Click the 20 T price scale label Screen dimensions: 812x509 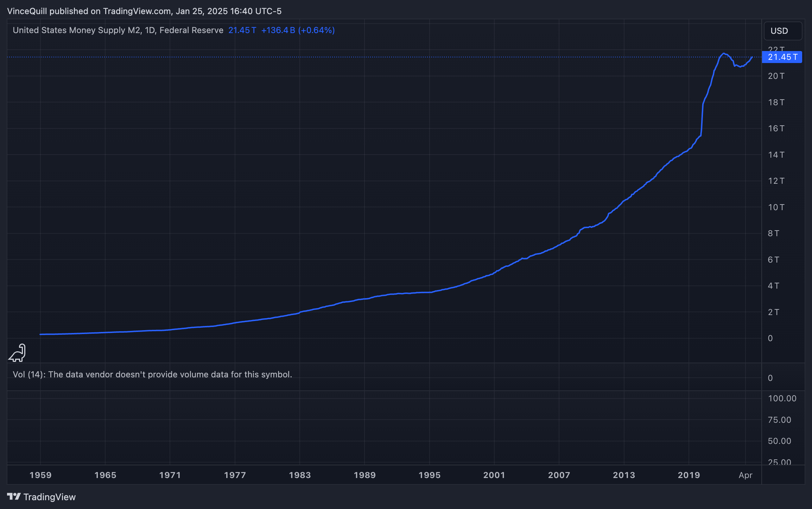click(x=776, y=76)
